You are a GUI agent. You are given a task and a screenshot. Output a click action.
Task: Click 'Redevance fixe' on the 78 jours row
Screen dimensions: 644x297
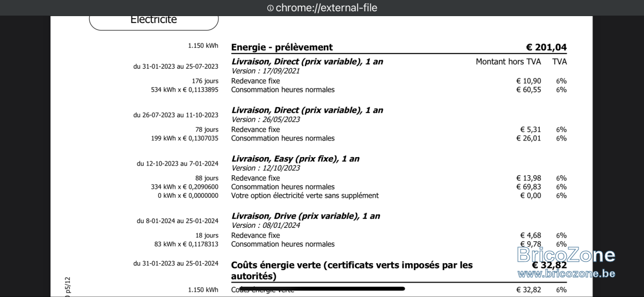point(255,129)
